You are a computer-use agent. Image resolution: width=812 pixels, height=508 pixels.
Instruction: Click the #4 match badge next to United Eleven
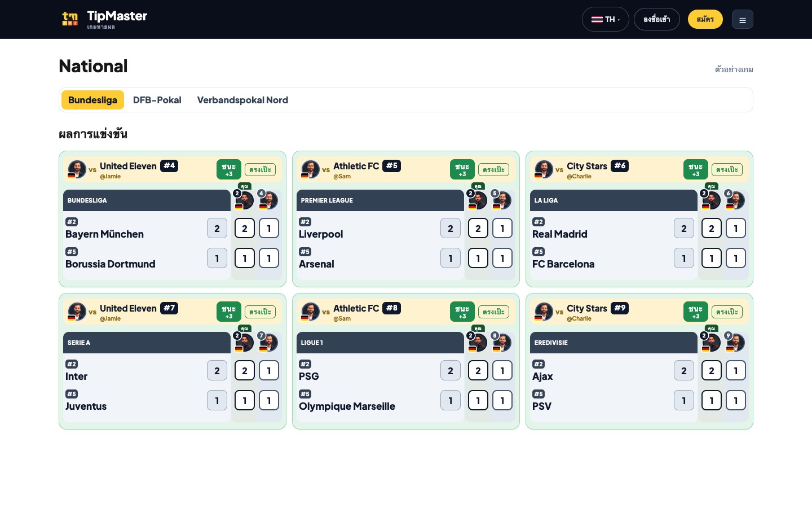169,165
